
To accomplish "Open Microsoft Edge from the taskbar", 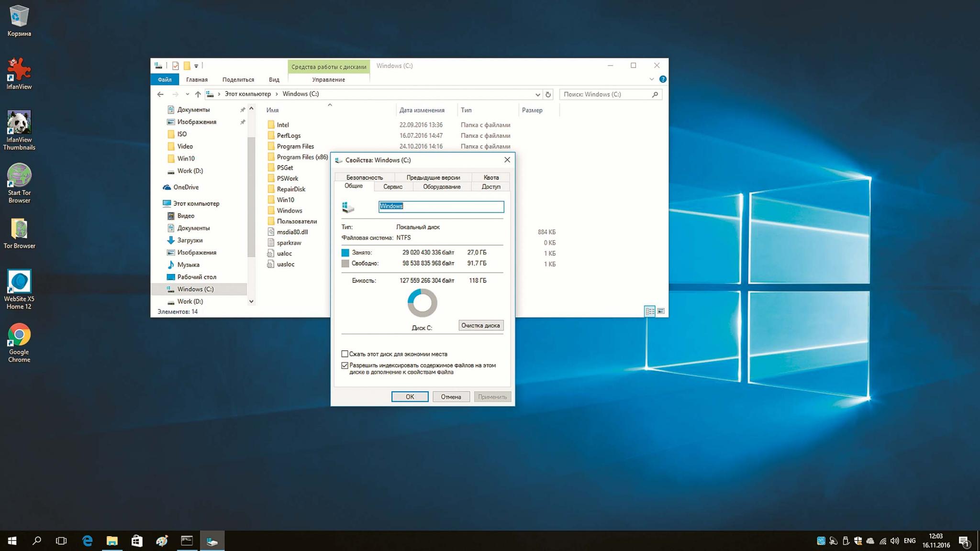I will [x=87, y=541].
